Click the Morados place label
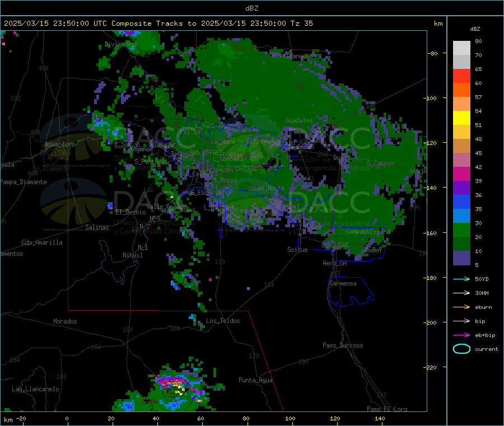504x426 pixels. coord(65,321)
